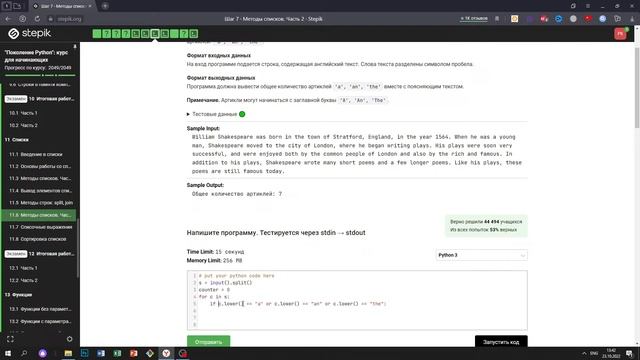Open Word from the taskbar

pyautogui.click(x=101, y=353)
